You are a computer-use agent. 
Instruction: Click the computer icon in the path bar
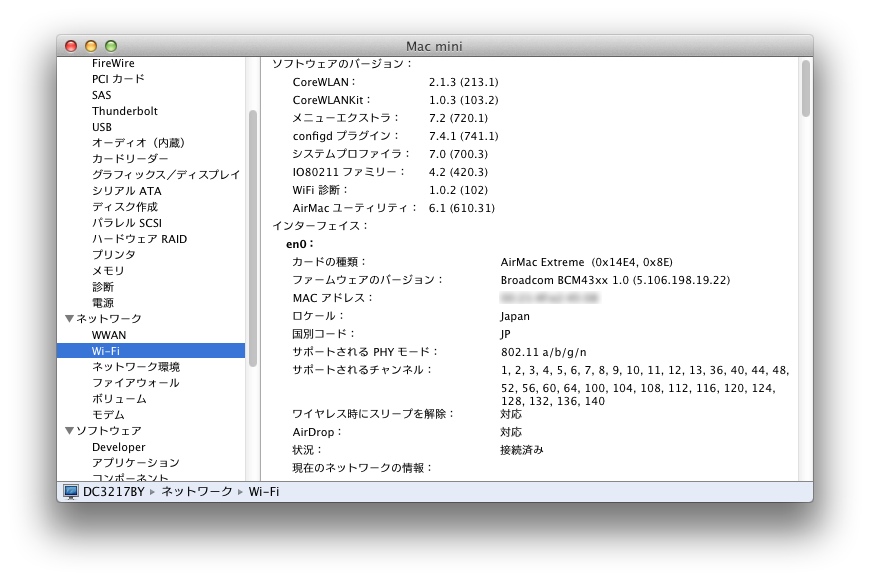[70, 492]
